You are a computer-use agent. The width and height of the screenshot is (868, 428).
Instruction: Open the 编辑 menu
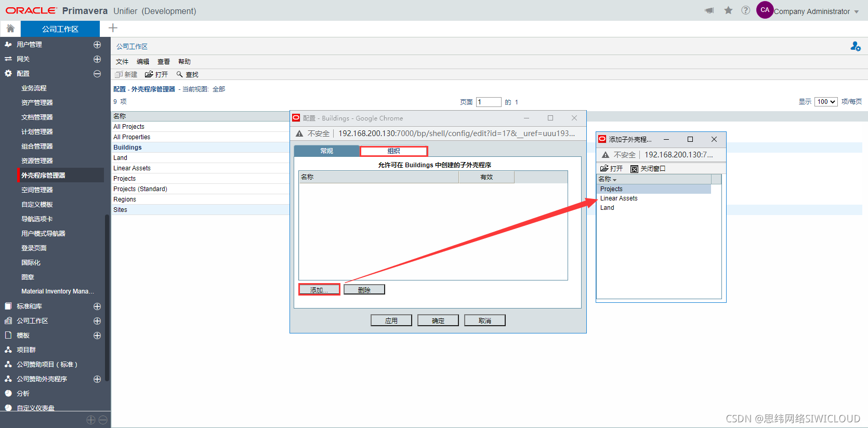point(143,62)
